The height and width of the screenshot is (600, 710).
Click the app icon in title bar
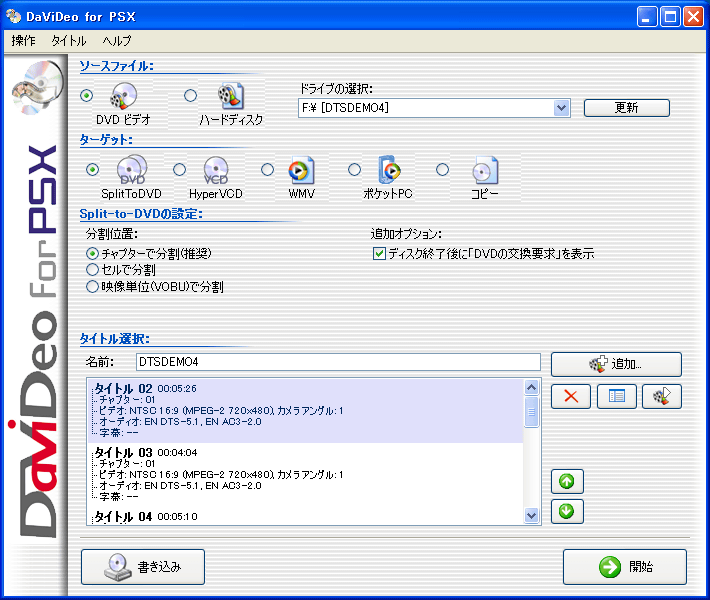click(13, 17)
